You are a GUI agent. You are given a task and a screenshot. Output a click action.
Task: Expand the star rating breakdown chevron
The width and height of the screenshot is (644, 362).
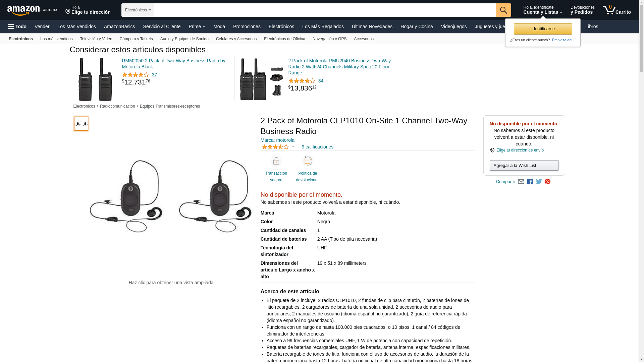(293, 147)
